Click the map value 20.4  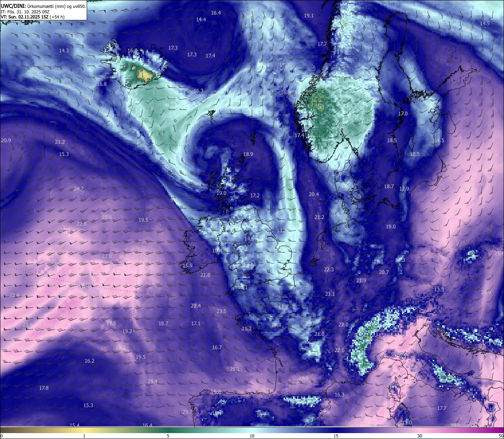tap(314, 194)
